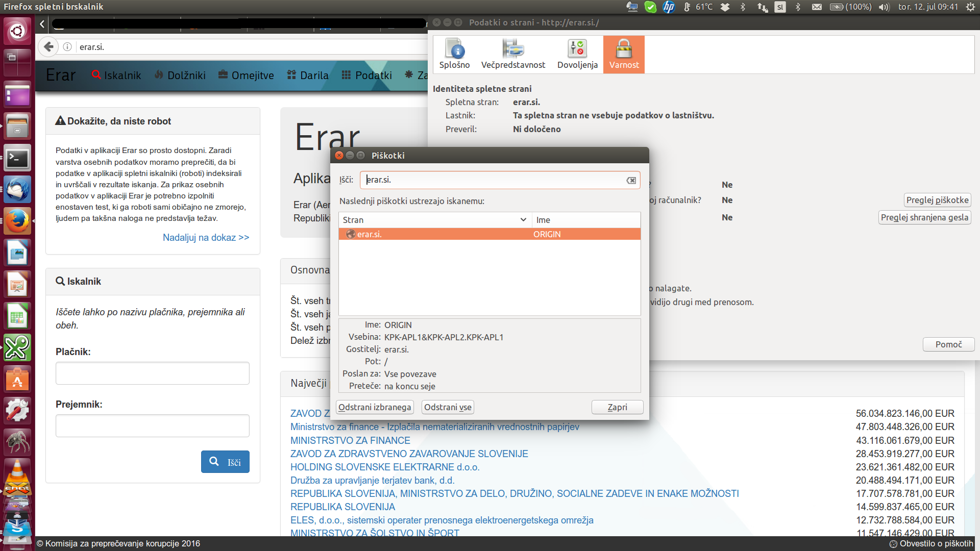This screenshot has width=980, height=551.
Task: Click the clock showing tor. 12. jul 09:41
Action: [x=928, y=7]
